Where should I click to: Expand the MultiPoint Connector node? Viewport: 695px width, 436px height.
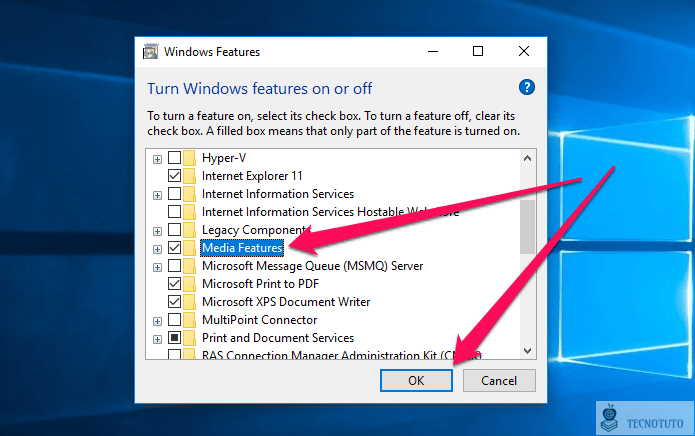(157, 321)
